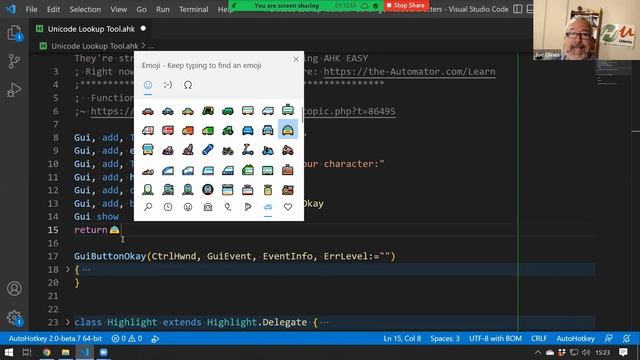Choose the kick scooter emoji
Viewport: 640px width, 360px height.
pos(248,150)
